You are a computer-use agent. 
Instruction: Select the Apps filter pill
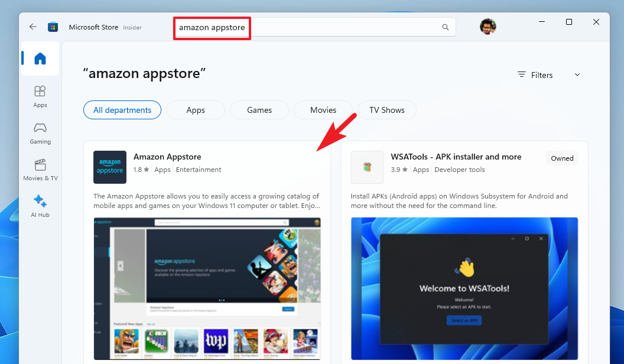coord(196,110)
